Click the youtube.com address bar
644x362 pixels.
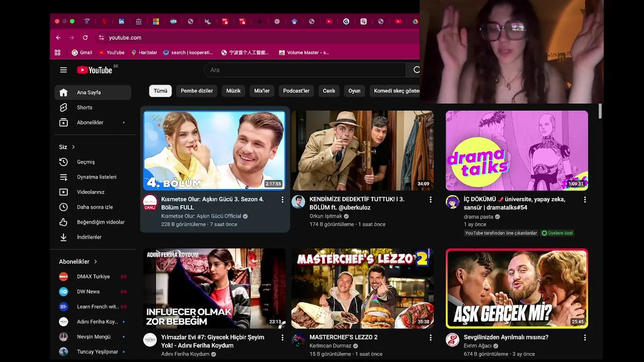tap(257, 38)
